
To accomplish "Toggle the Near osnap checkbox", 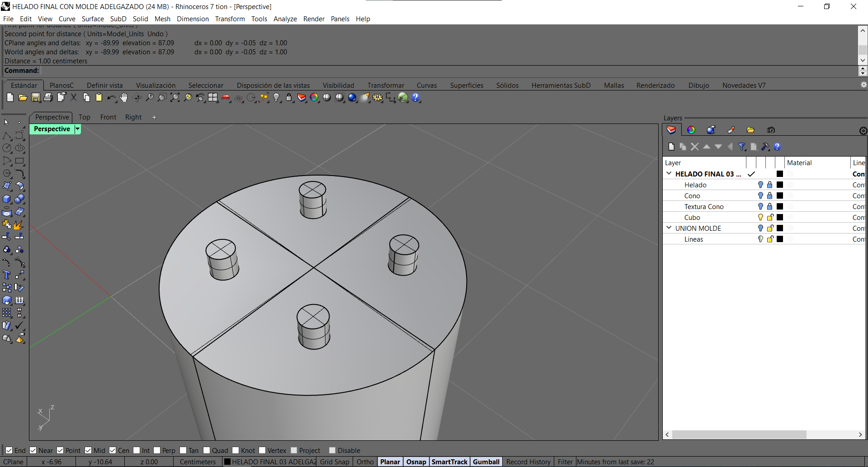I will pos(33,450).
